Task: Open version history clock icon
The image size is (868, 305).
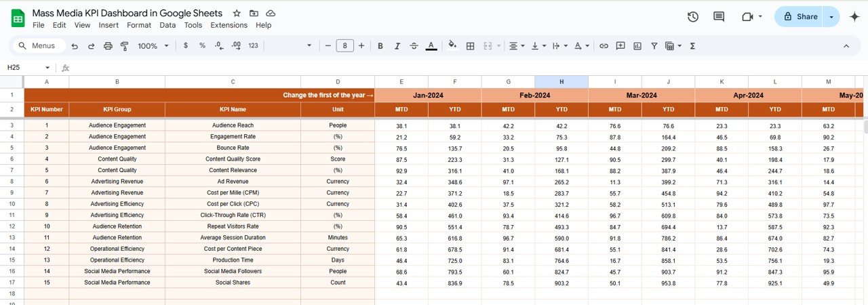Action: tap(692, 17)
